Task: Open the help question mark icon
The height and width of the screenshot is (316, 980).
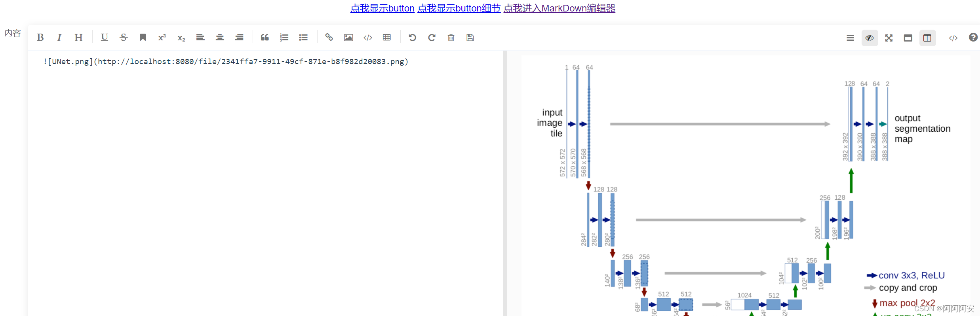Action: tap(973, 38)
